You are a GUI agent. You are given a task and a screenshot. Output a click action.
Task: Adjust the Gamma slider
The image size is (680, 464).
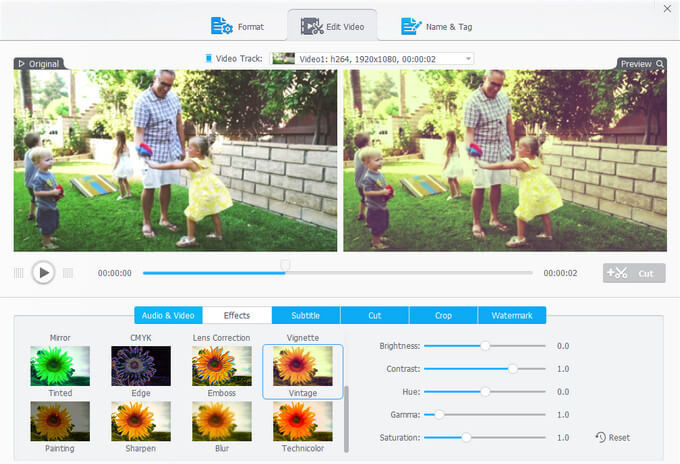(x=484, y=415)
